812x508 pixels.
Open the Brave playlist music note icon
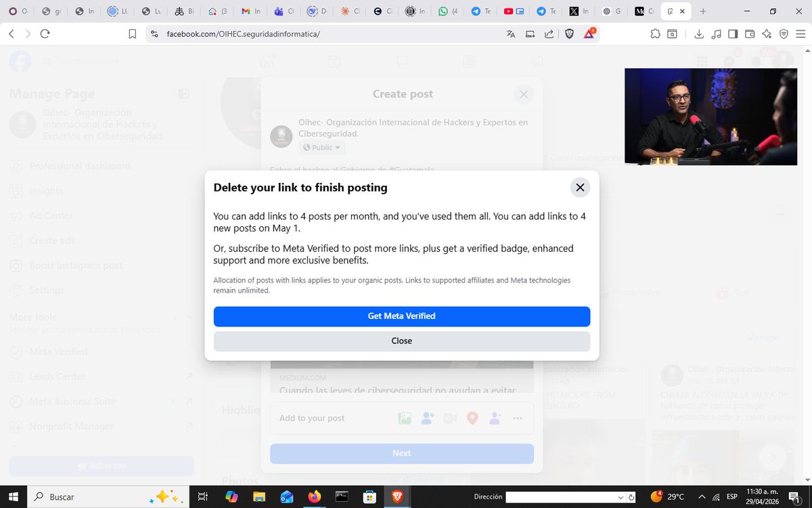(716, 34)
